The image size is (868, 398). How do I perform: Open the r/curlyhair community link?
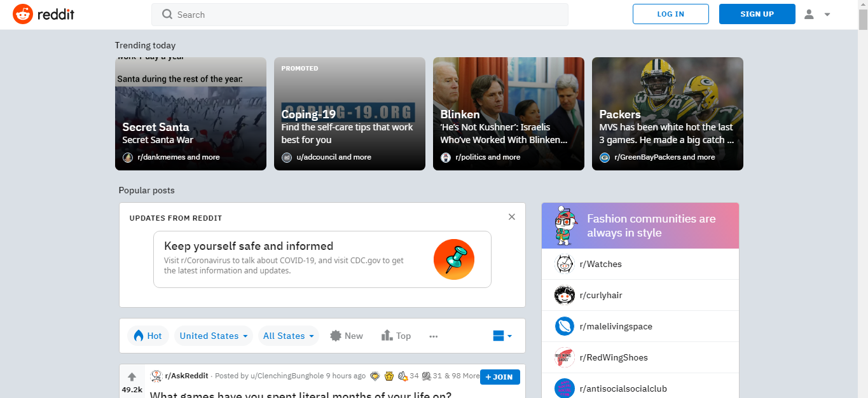pos(602,295)
